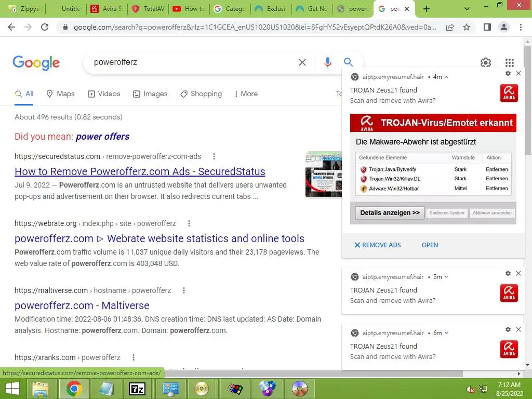The width and height of the screenshot is (532, 399).
Task: Share this page from the address bar
Action: click(x=450, y=27)
